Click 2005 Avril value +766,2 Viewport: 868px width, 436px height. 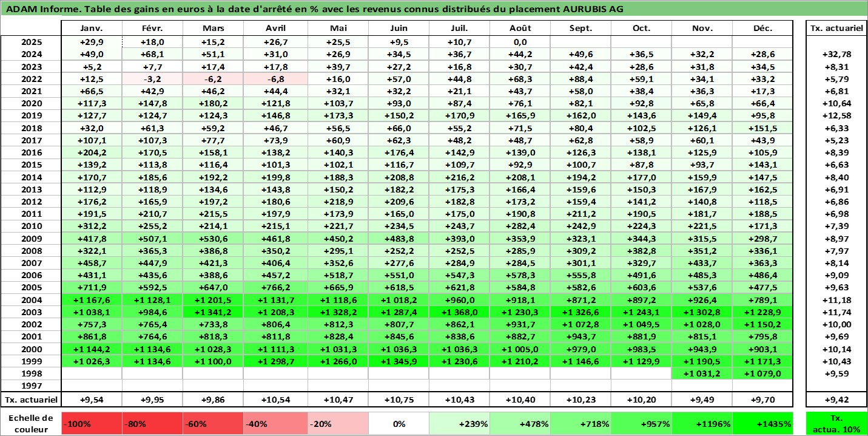[276, 288]
